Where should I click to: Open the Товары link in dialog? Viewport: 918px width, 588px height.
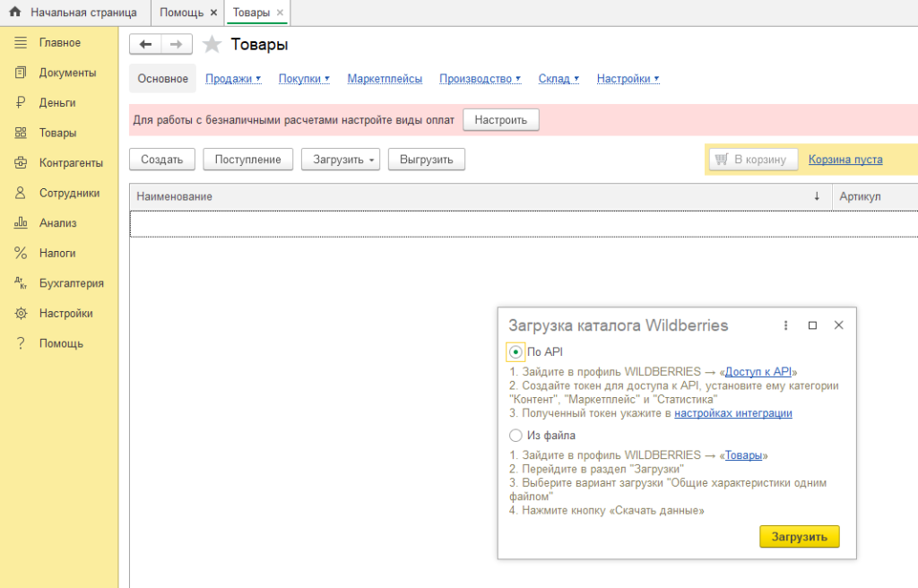pos(743,455)
